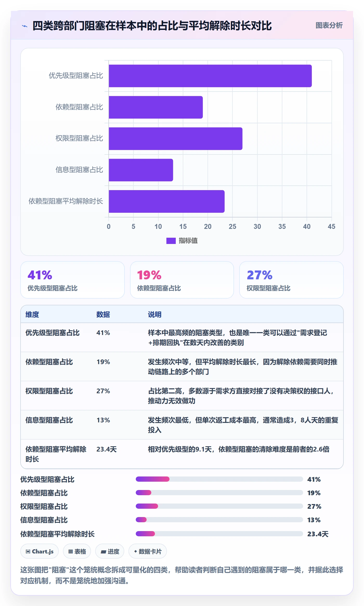Image resolution: width=364 pixels, height=606 pixels.
Task: Click the 优先级型阻塞占比 bar in chart
Action: pyautogui.click(x=210, y=76)
